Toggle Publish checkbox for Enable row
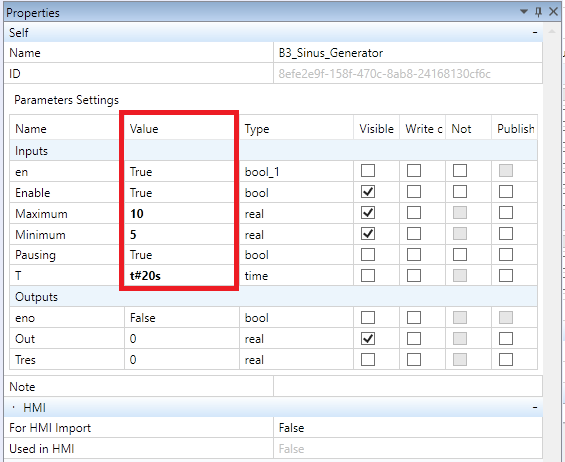 point(506,192)
